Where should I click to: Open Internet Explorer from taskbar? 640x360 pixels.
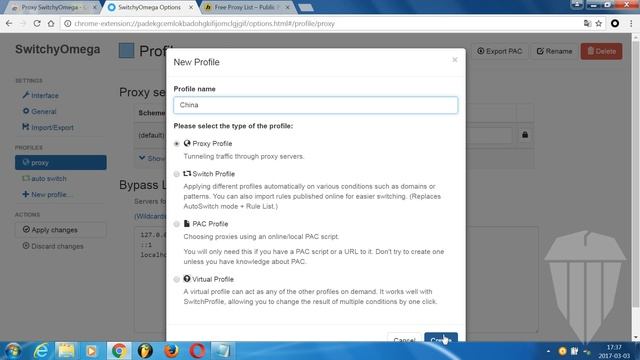tap(40, 351)
